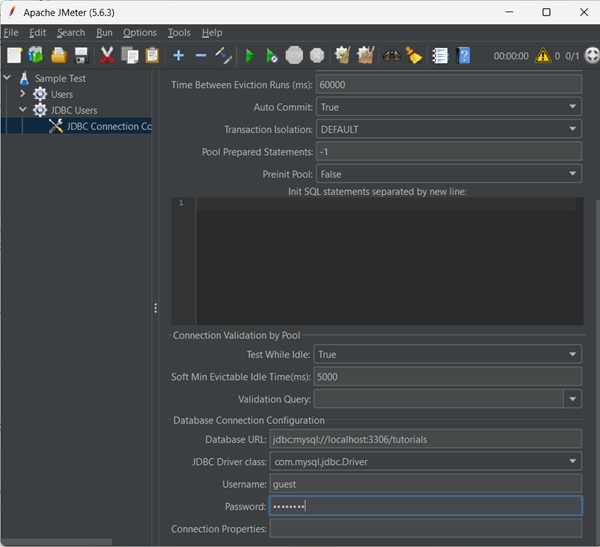
Task: Click the Cut scissors icon
Action: pos(106,55)
